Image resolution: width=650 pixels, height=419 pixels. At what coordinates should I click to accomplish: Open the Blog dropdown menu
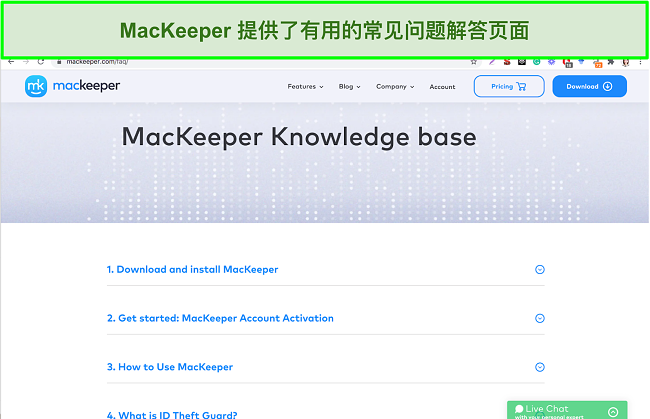(349, 87)
